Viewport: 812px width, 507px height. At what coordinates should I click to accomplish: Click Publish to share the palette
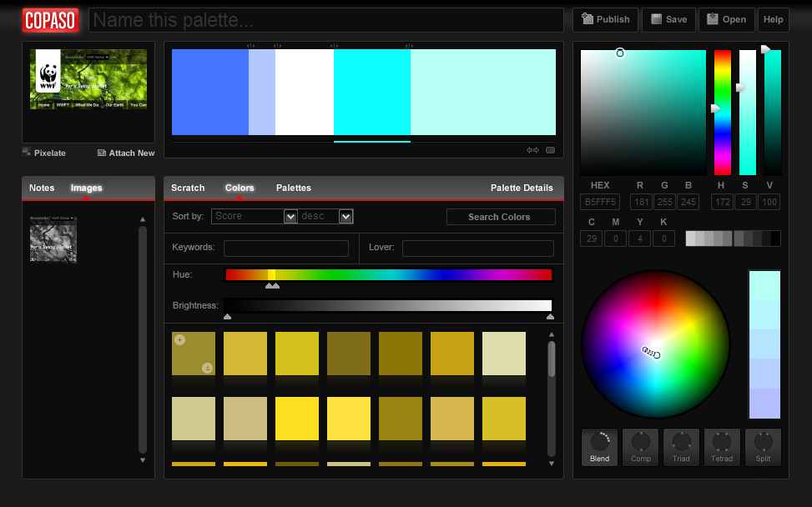point(606,20)
